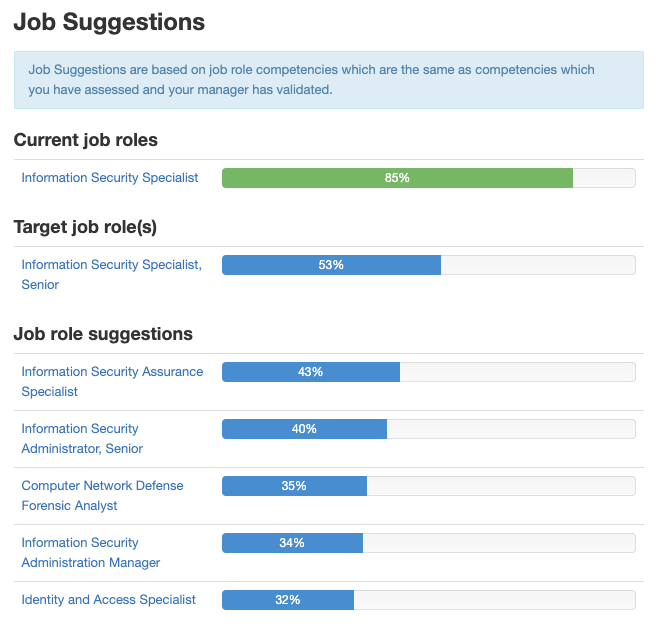Click the green 85% filled progress bar
The width and height of the screenshot is (658, 626).
click(x=397, y=178)
